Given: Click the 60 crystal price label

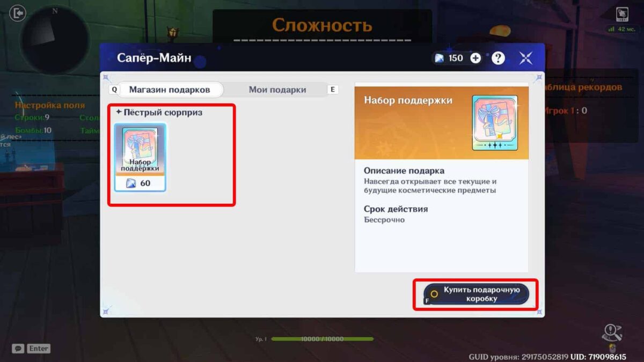Looking at the screenshot, I should click(x=140, y=183).
